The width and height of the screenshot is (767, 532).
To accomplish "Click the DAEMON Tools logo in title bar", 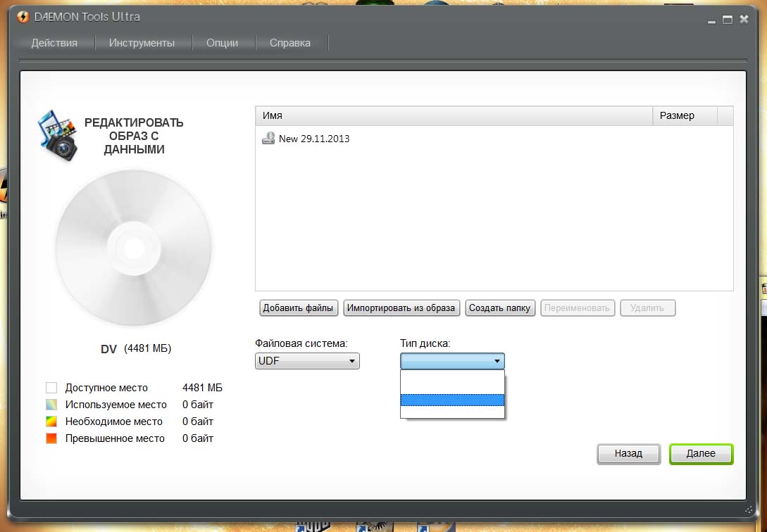I will 23,16.
